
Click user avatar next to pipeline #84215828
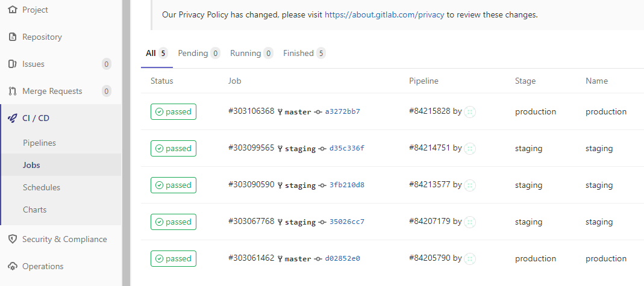point(470,111)
